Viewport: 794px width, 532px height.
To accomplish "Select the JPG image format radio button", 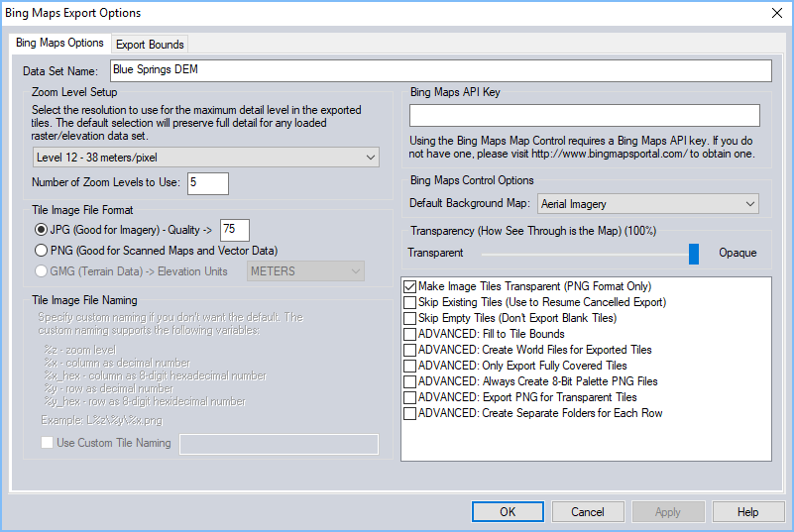I will (42, 229).
